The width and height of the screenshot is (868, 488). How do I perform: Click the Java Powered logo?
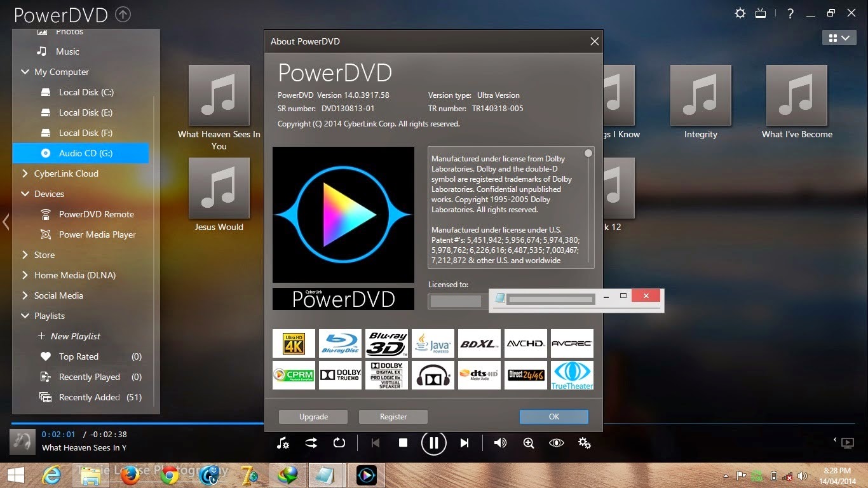[433, 343]
